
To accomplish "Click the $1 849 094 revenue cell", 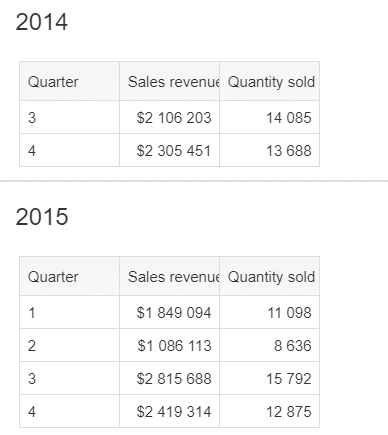I will pos(169,312).
